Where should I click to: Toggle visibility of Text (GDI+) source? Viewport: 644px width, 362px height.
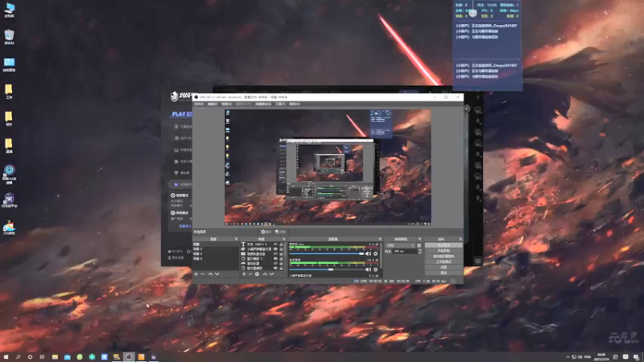(x=275, y=245)
